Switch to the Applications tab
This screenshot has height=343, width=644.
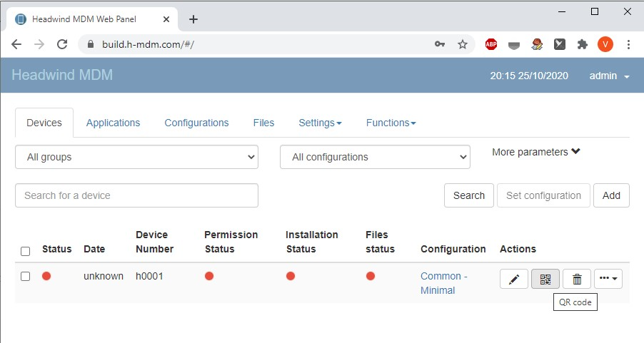(x=113, y=123)
